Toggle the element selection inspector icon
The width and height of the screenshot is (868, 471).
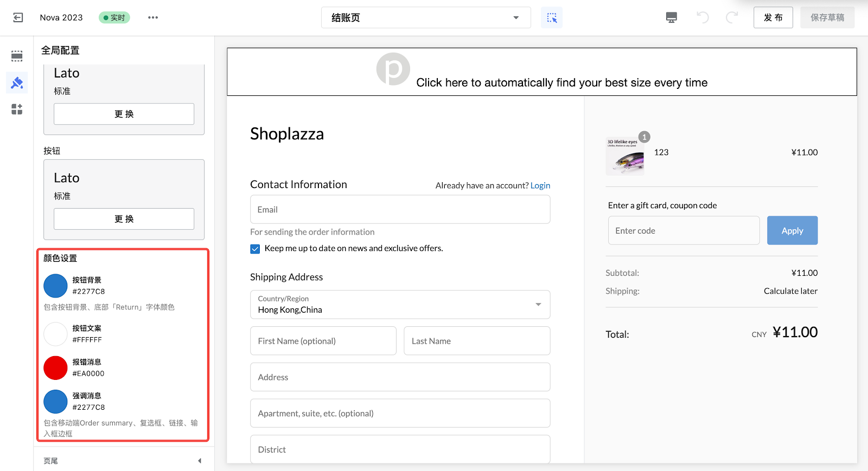click(552, 17)
